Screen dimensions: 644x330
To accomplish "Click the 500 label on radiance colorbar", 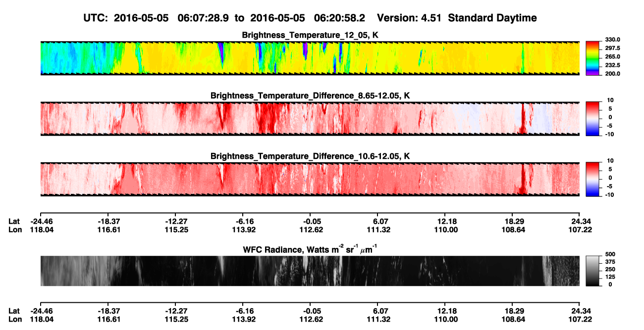I will pos(610,254).
